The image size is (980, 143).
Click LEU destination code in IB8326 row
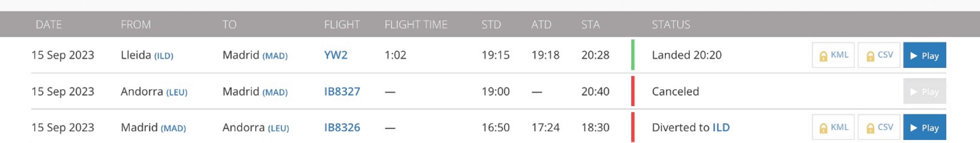pyautogui.click(x=278, y=128)
